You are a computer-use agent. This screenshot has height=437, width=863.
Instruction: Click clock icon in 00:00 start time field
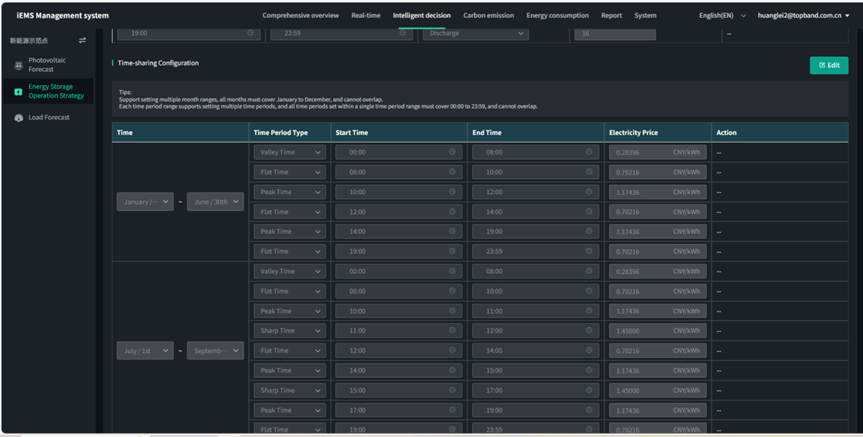[452, 152]
